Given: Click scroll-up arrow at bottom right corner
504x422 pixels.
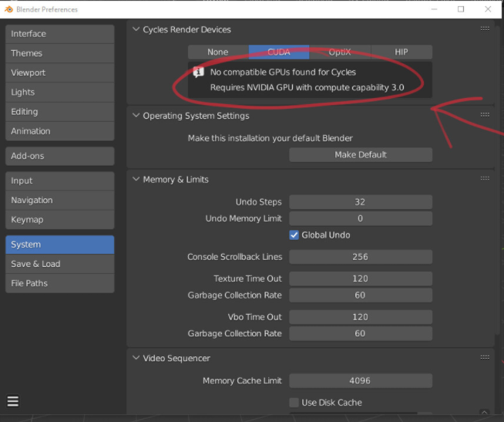Looking at the screenshot, I should coord(485,412).
